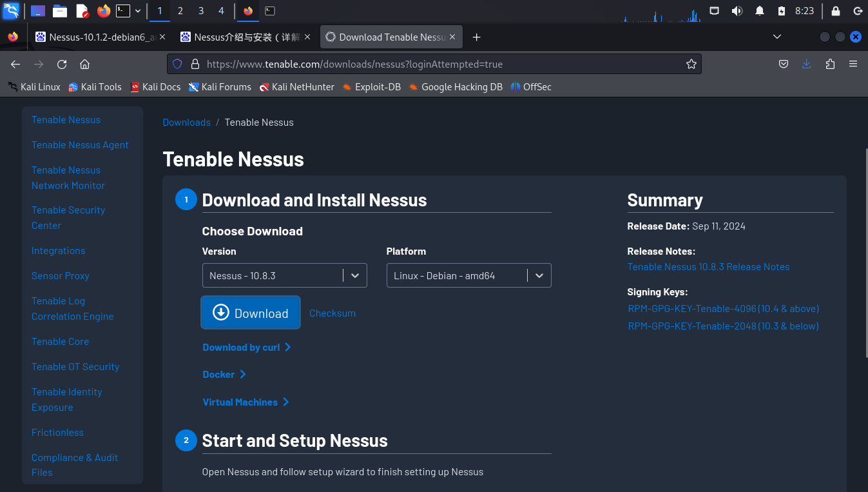Reload the current page
Screen dimensions: 868x492
pos(62,64)
